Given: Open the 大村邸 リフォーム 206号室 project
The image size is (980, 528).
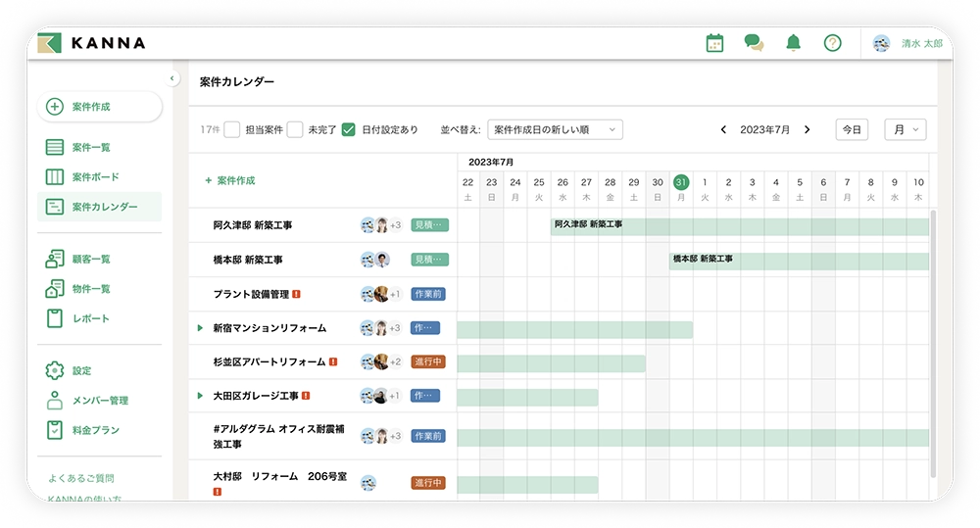Looking at the screenshot, I should point(280,477).
